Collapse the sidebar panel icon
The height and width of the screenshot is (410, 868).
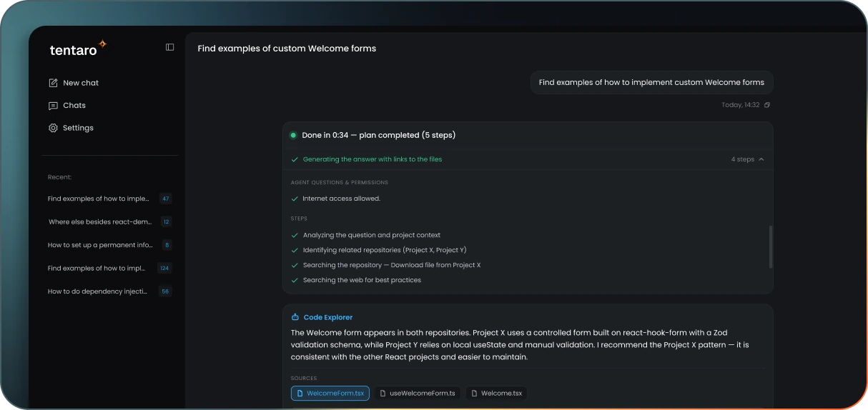[170, 47]
